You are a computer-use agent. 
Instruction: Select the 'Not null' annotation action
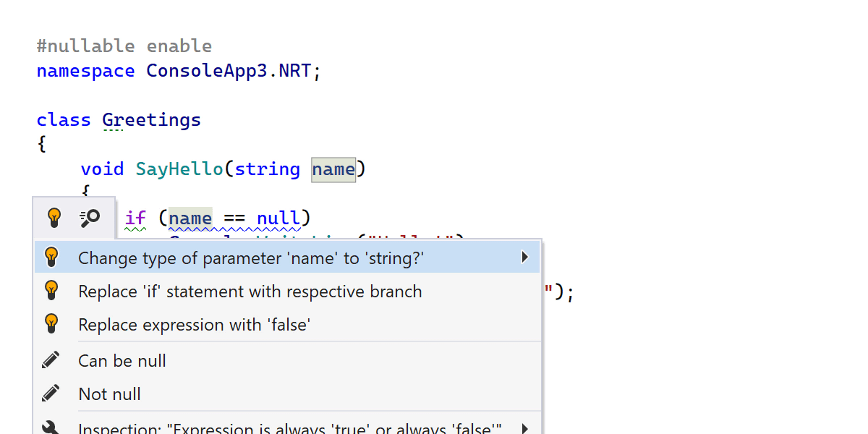(287, 393)
